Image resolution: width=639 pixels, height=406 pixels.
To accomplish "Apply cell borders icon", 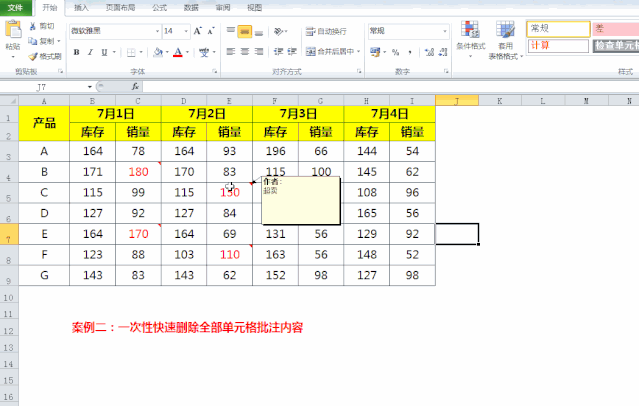I will pos(131,52).
